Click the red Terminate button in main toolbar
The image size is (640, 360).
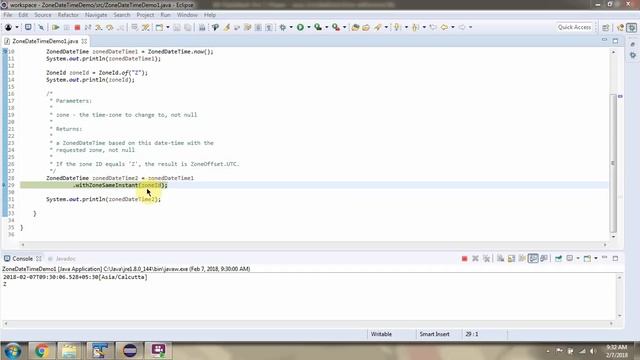tap(77, 27)
